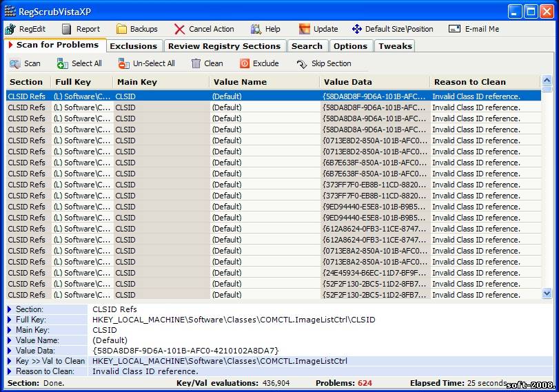Select the first row with {58DA8D8F value data

click(x=274, y=96)
